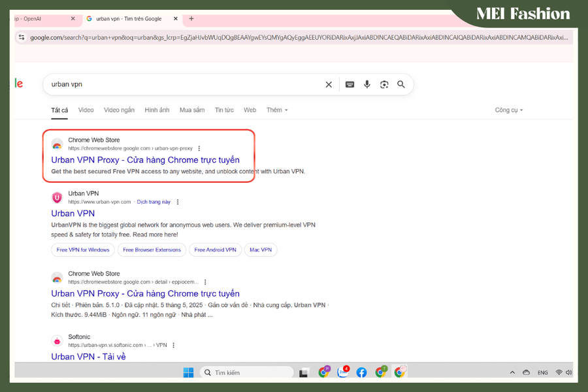The width and height of the screenshot is (588, 392).
Task: Open 'Urban VPN Proxy' link above 'Get the best secured' snippet
Action: pos(145,160)
